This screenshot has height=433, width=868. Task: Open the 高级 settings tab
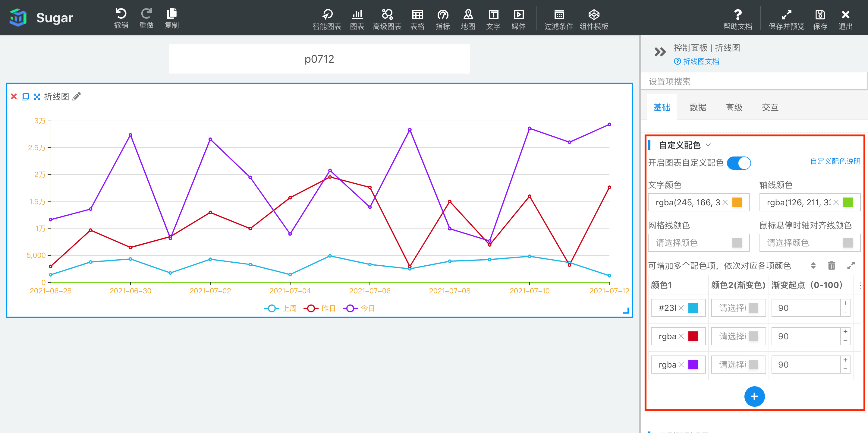(x=734, y=108)
